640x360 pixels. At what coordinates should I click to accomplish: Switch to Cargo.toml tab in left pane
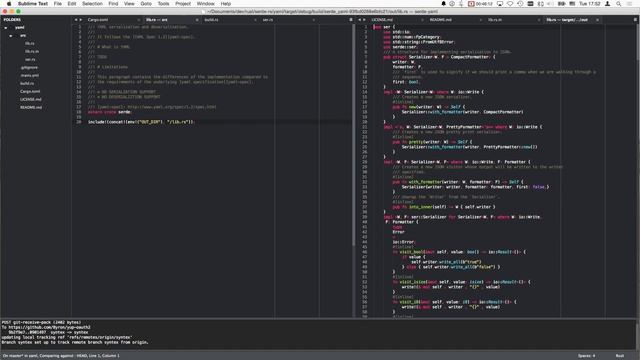coord(98,20)
